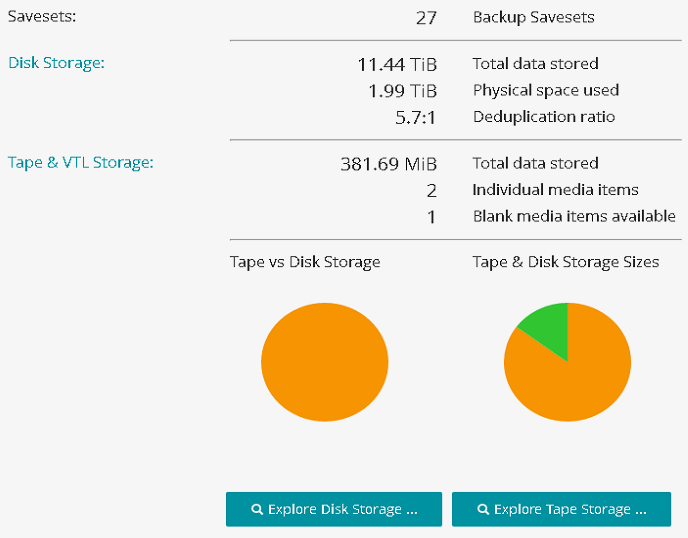Click the 5.7:1 deduplication ratio value
Screen dimensions: 688x538
coord(414,117)
